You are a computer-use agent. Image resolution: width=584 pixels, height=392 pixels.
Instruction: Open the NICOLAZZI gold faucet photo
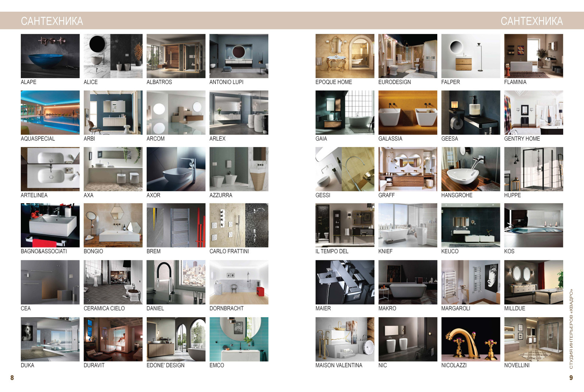click(471, 339)
